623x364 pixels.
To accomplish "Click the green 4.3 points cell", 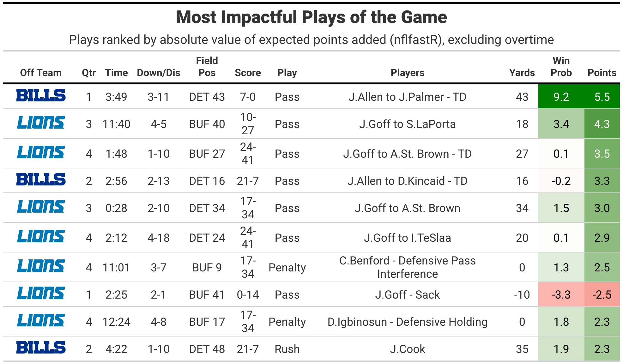I will point(602,124).
